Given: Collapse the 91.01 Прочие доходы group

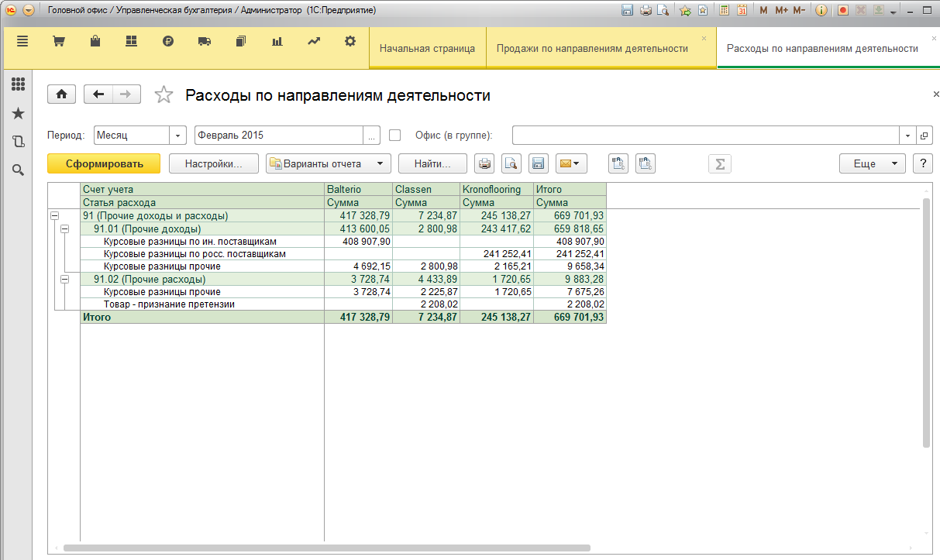Looking at the screenshot, I should point(64,228).
